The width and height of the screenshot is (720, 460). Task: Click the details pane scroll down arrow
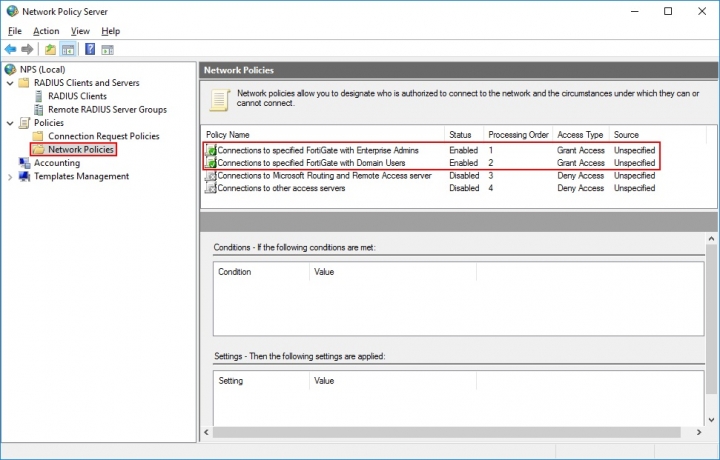[711, 420]
